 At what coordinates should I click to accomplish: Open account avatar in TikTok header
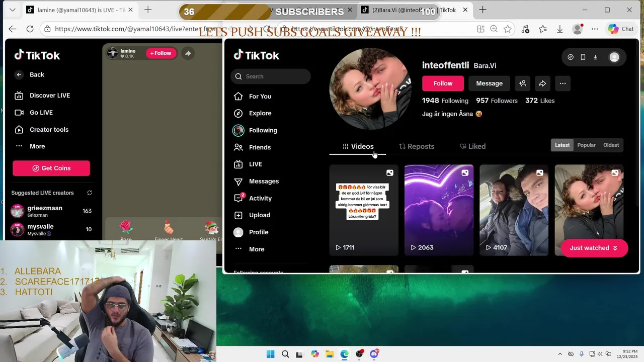614,57
